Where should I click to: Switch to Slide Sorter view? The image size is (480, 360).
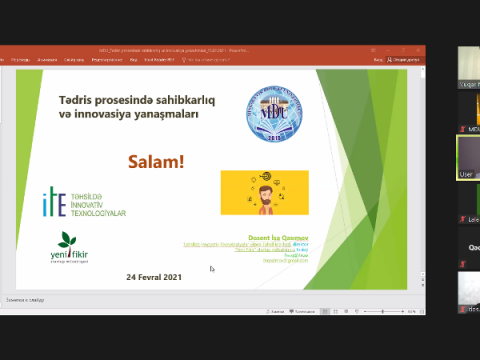click(x=335, y=311)
